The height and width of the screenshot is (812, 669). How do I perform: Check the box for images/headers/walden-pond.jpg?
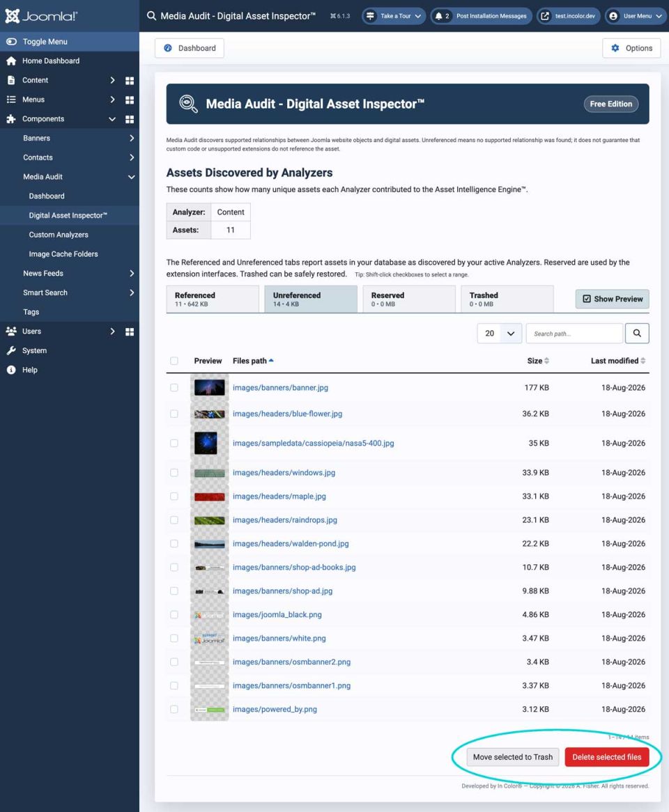click(174, 544)
